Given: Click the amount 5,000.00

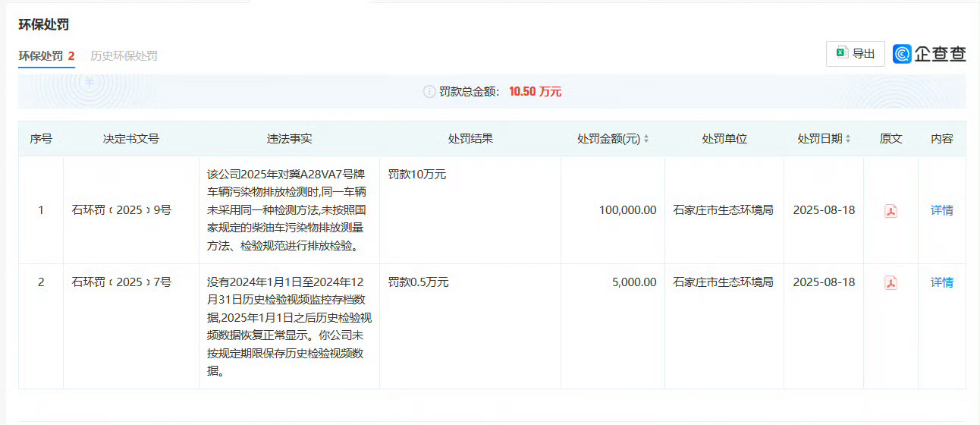Looking at the screenshot, I should point(634,282).
